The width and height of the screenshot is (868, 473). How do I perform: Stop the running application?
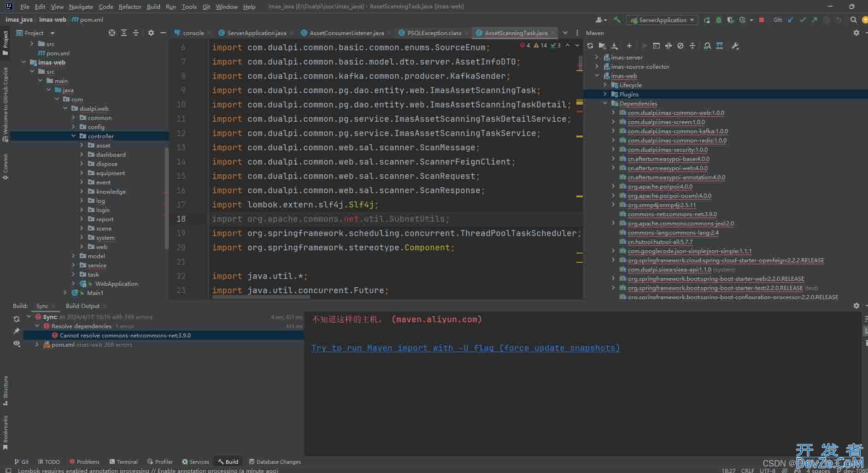coord(762,20)
